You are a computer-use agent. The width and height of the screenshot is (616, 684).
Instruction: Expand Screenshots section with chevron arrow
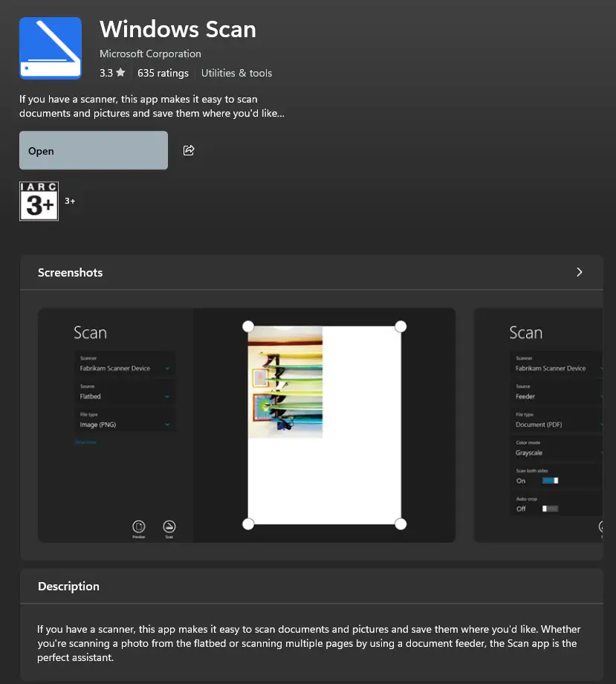coord(580,272)
